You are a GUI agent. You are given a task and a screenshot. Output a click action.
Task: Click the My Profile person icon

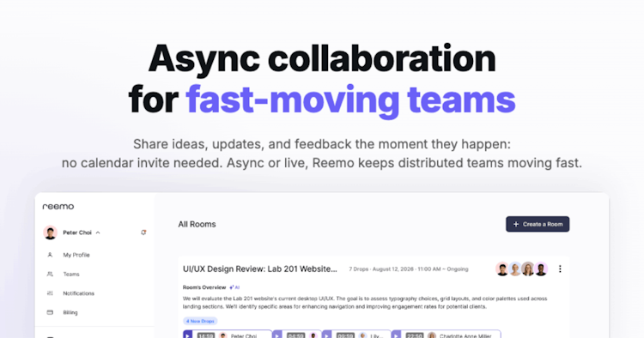tap(50, 255)
